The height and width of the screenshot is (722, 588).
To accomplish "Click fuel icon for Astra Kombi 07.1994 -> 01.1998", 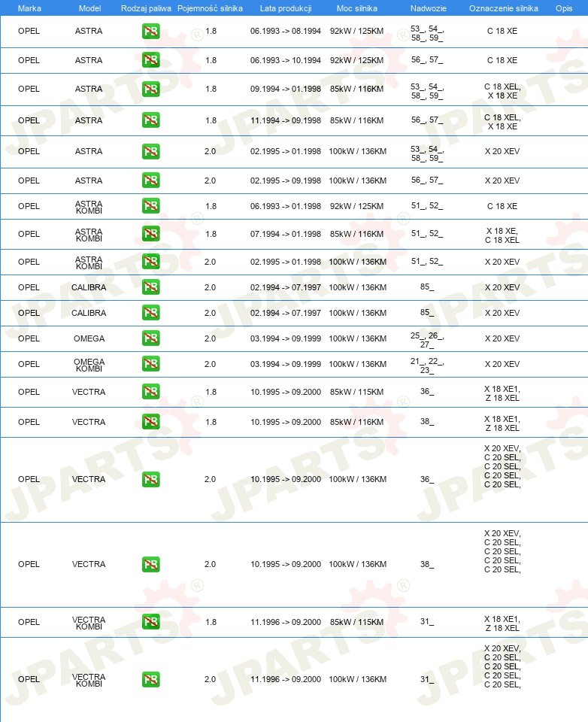I will tap(150, 234).
